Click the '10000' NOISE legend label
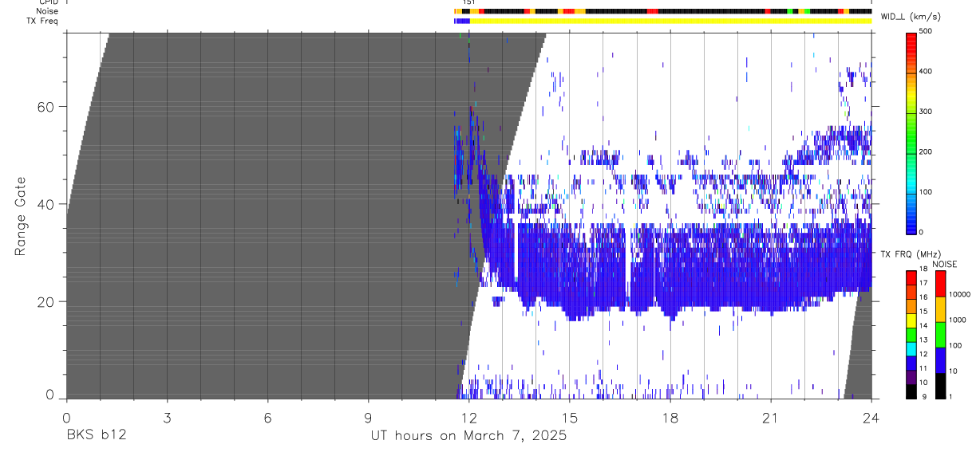The image size is (980, 452). point(959,296)
